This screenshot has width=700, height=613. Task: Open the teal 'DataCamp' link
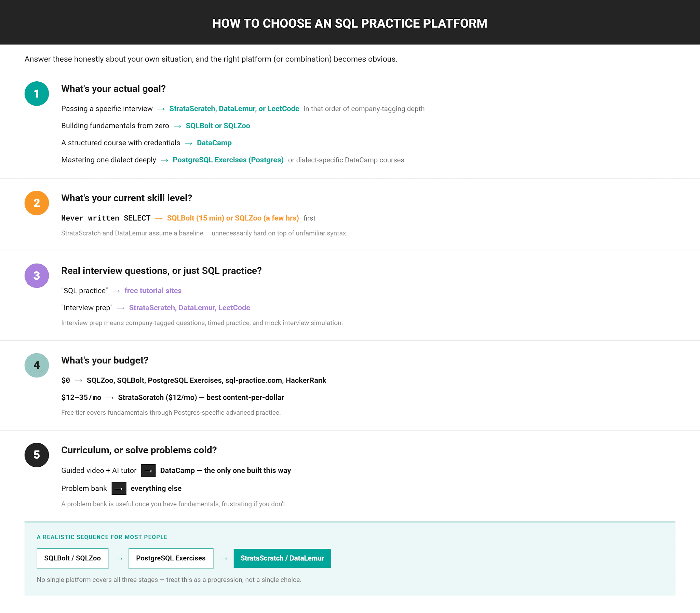point(214,143)
